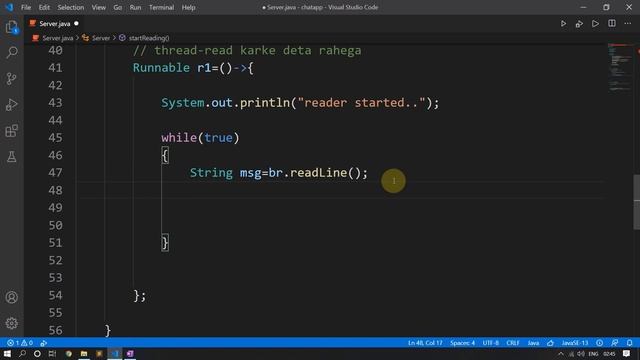Click the VS Code logo in title bar

[x=9, y=7]
